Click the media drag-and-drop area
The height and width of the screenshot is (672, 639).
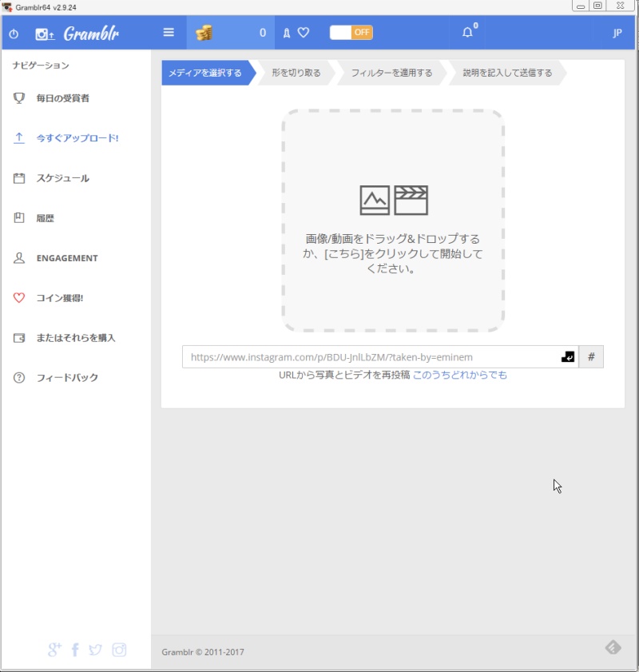393,221
